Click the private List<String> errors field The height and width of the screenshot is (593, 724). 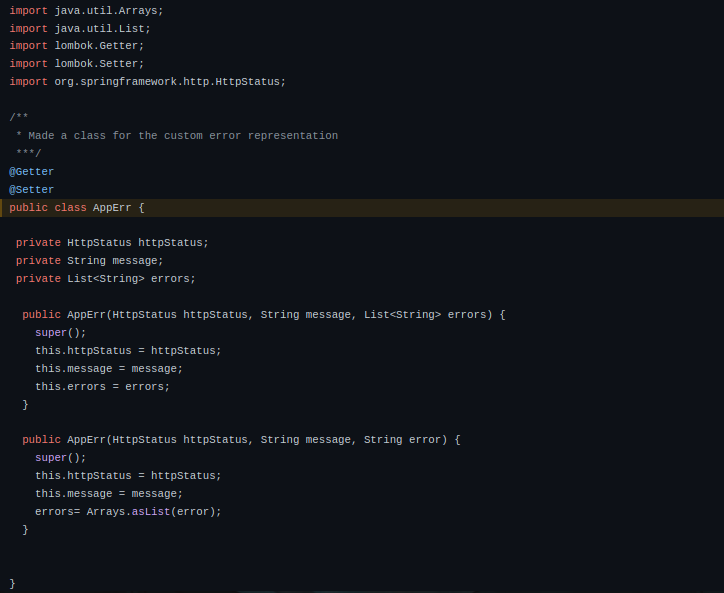[105, 279]
